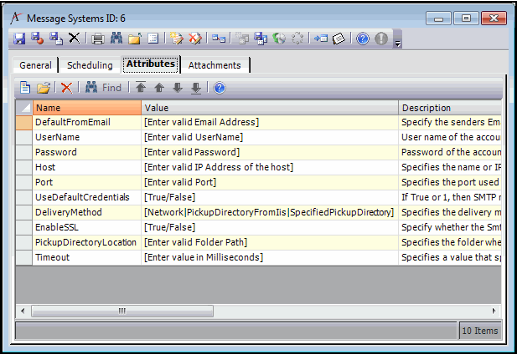Click the [Enter valid Port] value cell
Viewport: 517px width, 364px height.
pos(270,182)
